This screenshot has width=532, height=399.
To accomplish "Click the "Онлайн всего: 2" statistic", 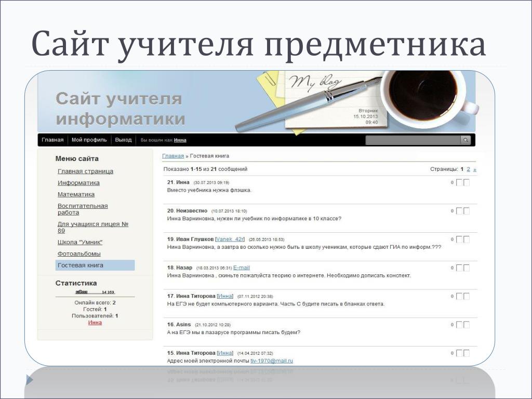I will 95,303.
